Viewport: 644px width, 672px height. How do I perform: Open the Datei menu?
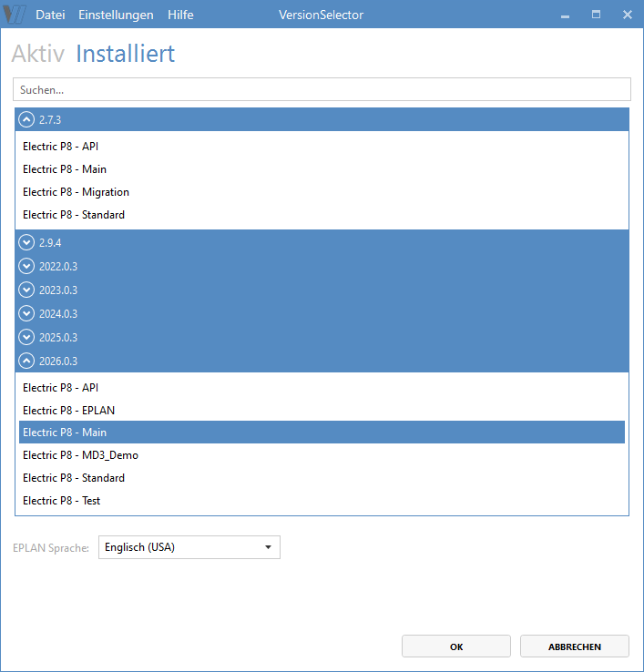pyautogui.click(x=50, y=15)
